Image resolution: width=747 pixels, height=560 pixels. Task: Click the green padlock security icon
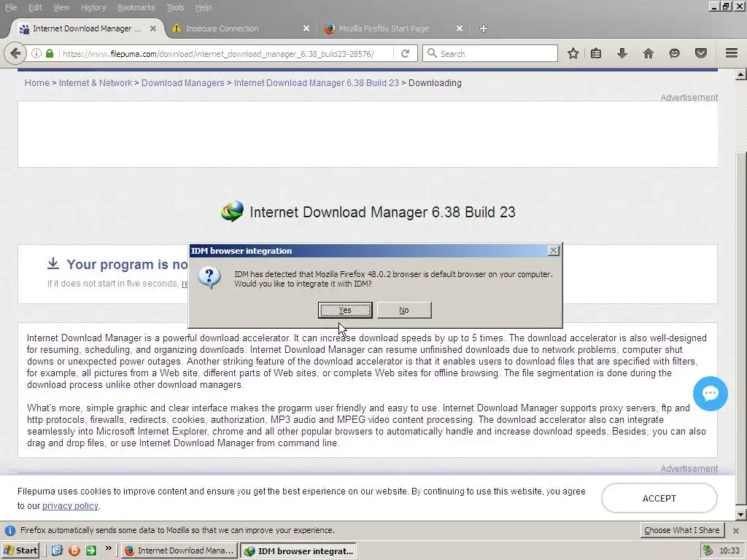coord(50,53)
